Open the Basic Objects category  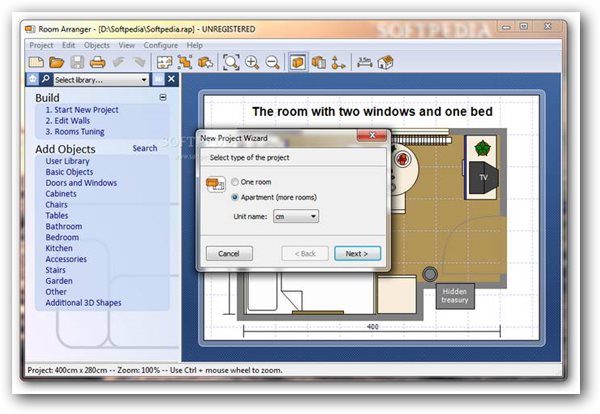(69, 172)
